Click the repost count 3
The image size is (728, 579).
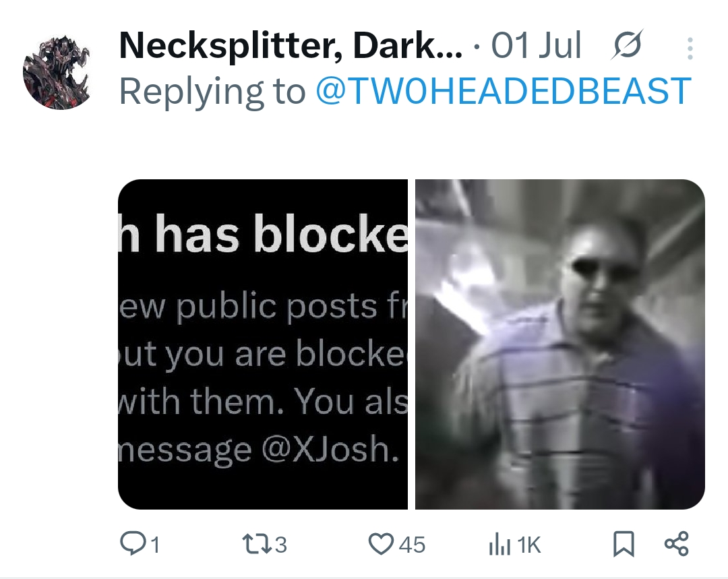pos(281,545)
